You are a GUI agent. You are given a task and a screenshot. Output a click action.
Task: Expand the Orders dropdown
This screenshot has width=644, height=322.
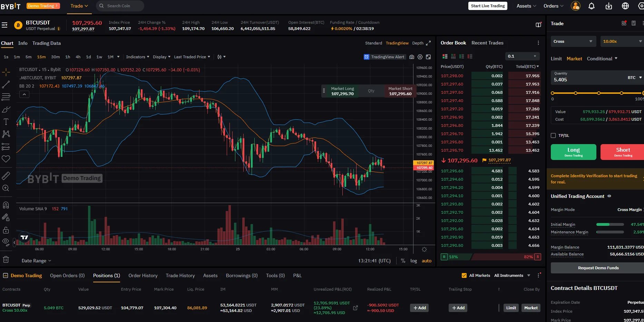pyautogui.click(x=554, y=6)
